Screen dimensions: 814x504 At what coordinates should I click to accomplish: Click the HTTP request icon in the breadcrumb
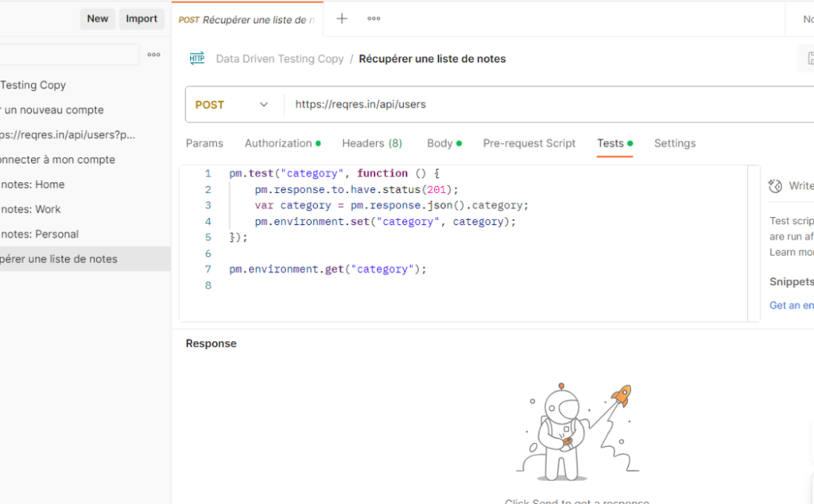click(x=196, y=58)
